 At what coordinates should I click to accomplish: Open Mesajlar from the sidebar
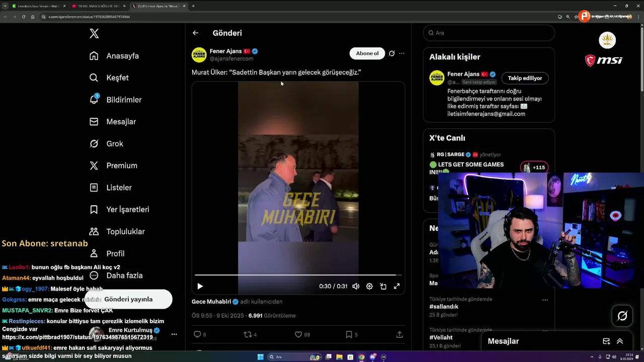pyautogui.click(x=113, y=122)
